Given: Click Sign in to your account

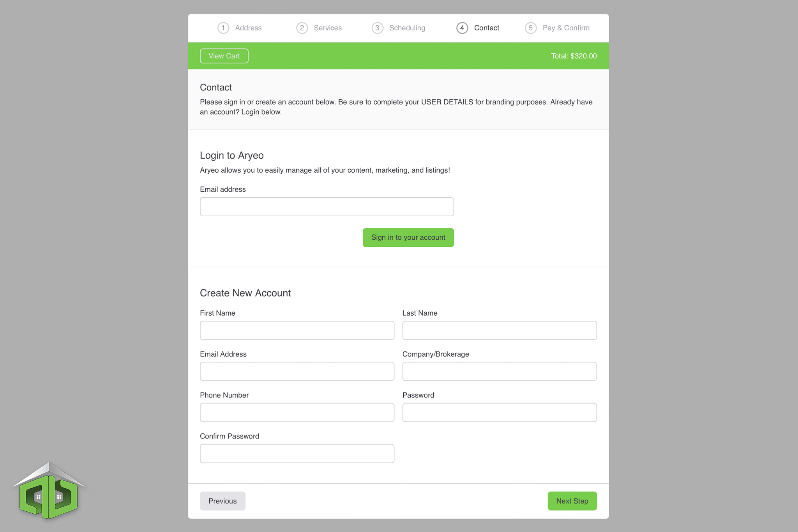Looking at the screenshot, I should pos(408,237).
